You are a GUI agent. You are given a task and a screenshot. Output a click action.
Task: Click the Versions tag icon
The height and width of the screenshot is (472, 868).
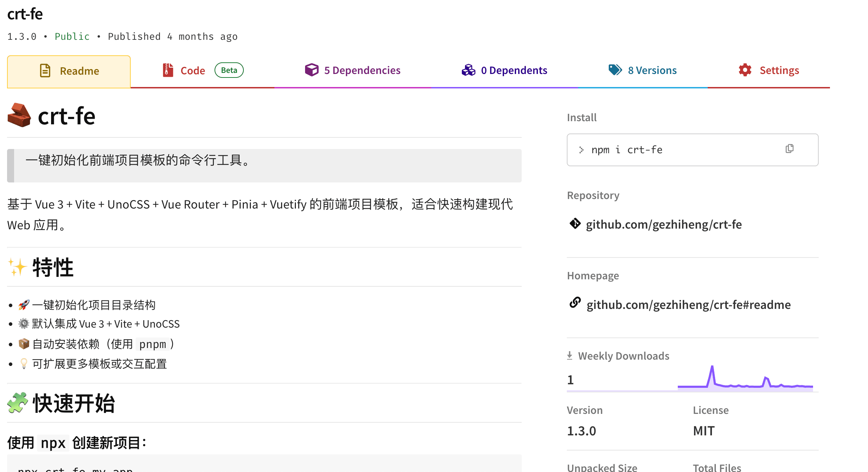click(615, 70)
